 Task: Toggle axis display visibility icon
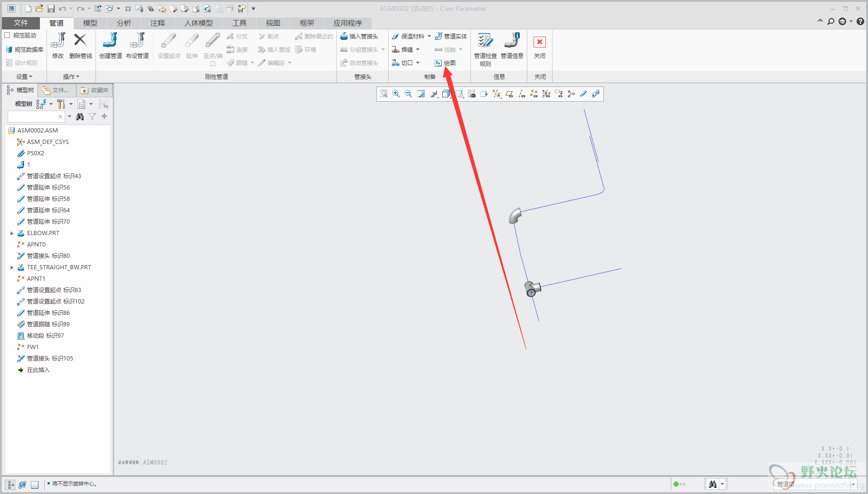pyautogui.click(x=522, y=94)
